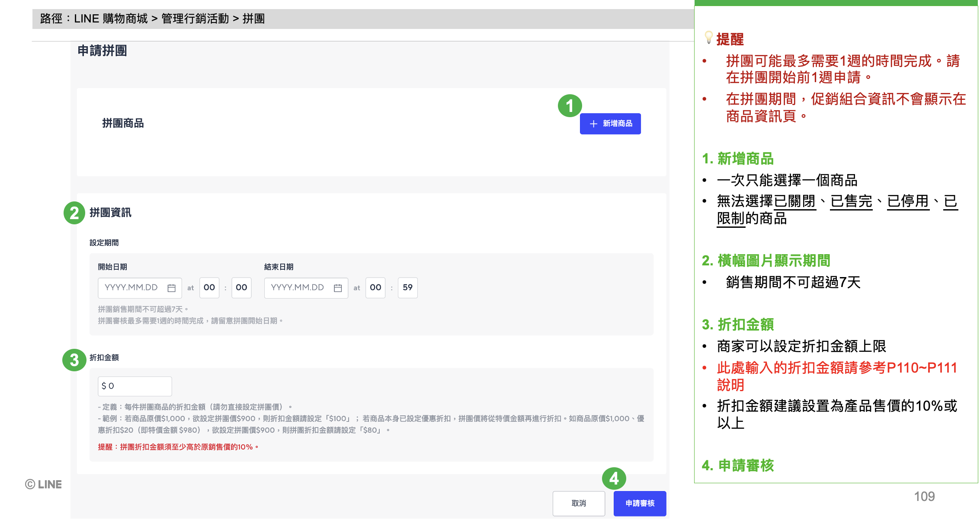
Task: Click the 定義：每件拼團商品的折扣金額 description line
Action: [x=195, y=407]
